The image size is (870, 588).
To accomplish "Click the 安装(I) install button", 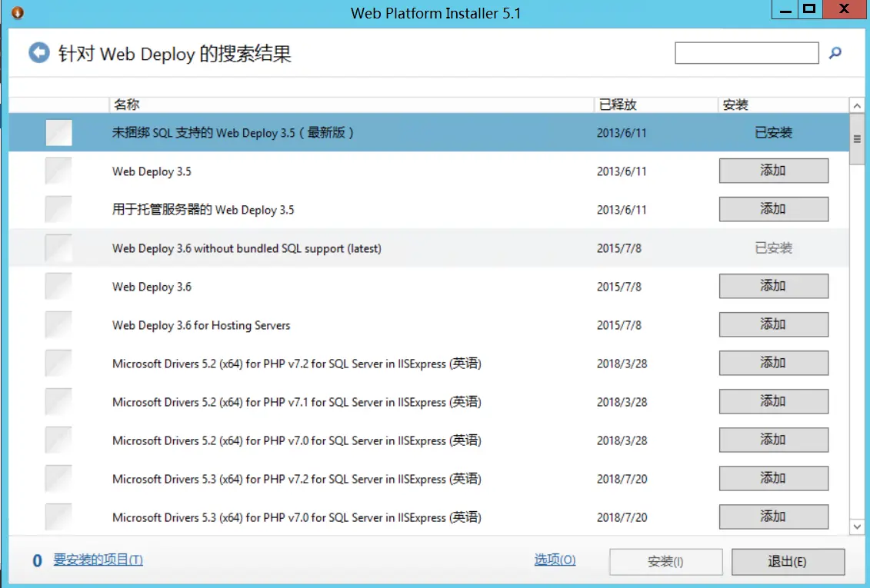I will point(666,562).
